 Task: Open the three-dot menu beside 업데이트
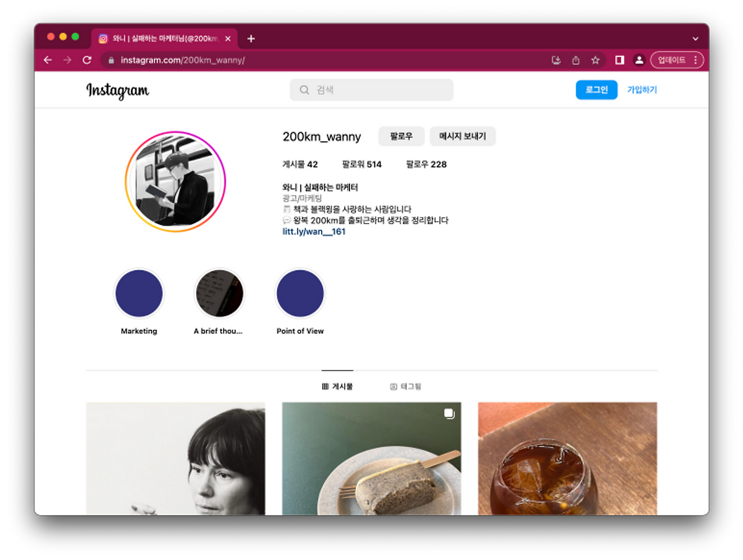[695, 60]
